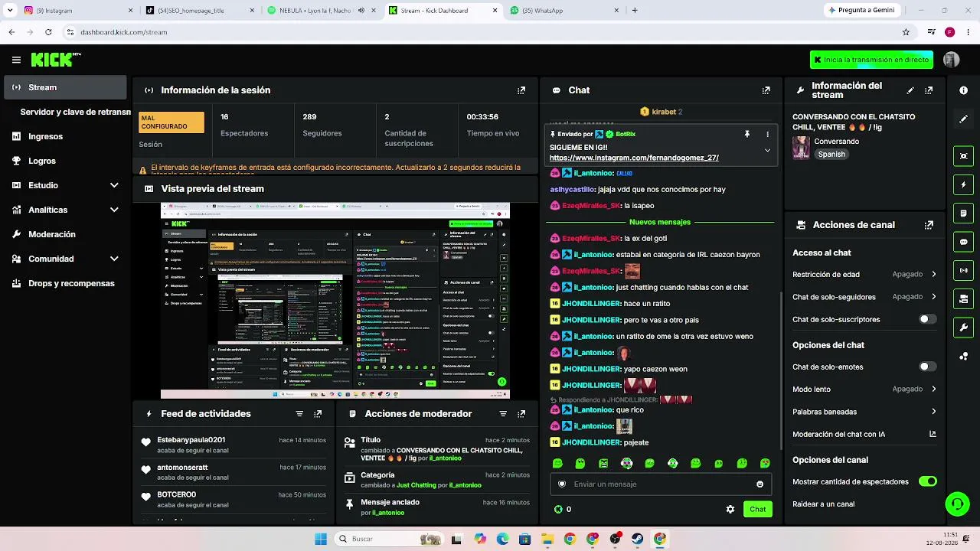This screenshot has width=980, height=551.
Task: Filter the Feed de actividades list
Action: pos(299,414)
